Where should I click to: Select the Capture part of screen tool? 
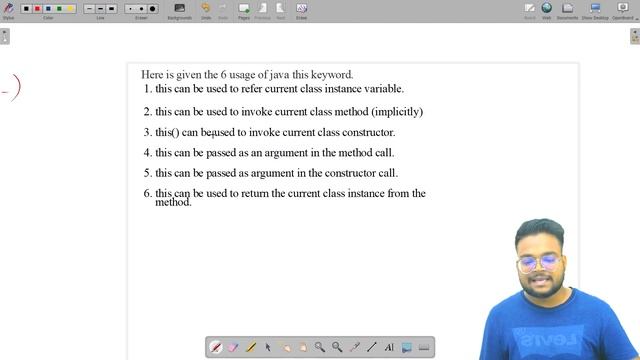(407, 347)
